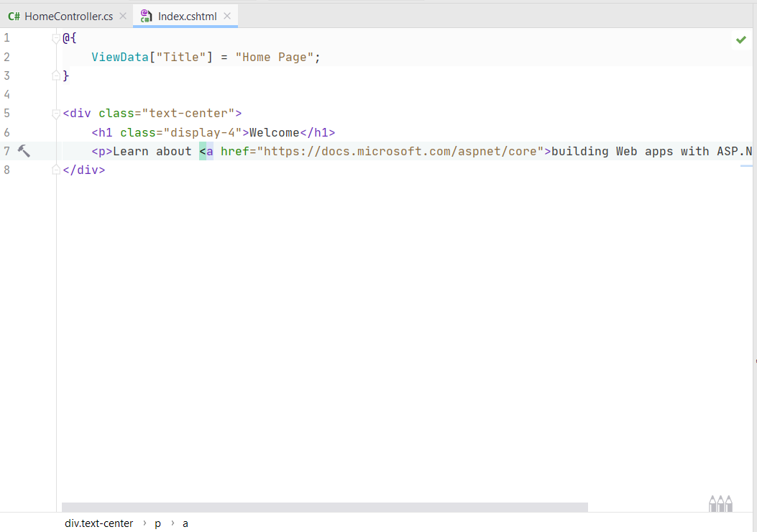Click the Razor file icon on Index.cshtml tab

[x=146, y=16]
